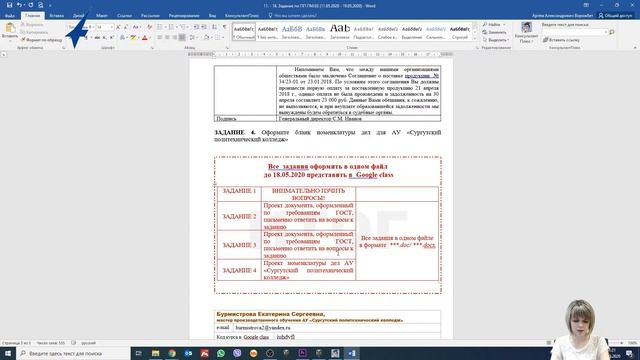Image resolution: width=640 pixels, height=360 pixels.
Task: Clear all formatting
Action: click(x=149, y=27)
